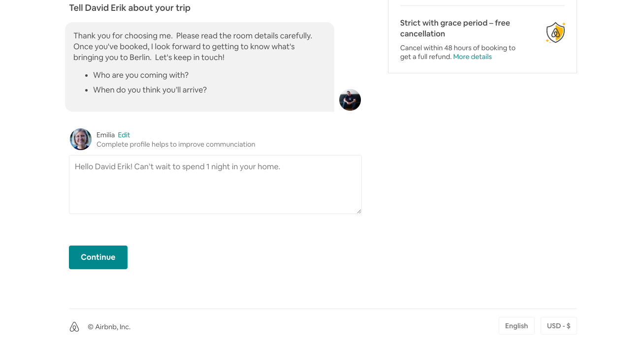This screenshot has width=644, height=342.
Task: Click the "Complete profile helps" hint text
Action: (176, 144)
